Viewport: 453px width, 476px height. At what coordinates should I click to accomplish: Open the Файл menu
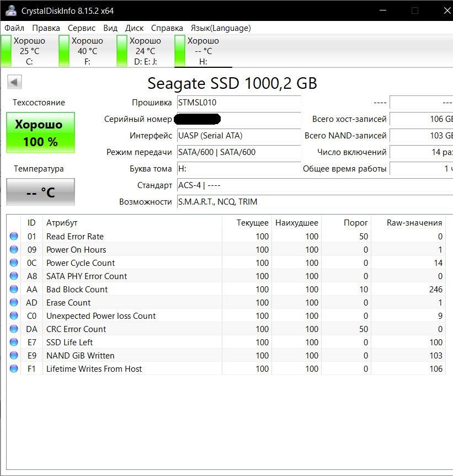[14, 28]
